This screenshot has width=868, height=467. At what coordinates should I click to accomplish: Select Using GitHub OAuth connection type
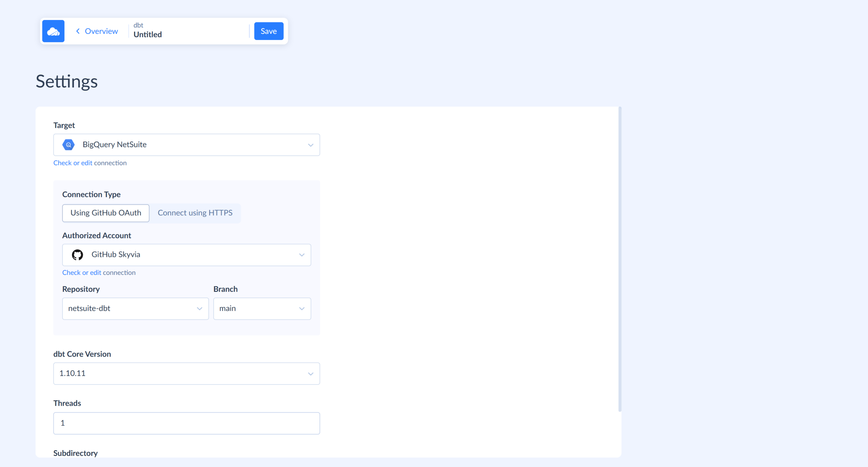106,213
